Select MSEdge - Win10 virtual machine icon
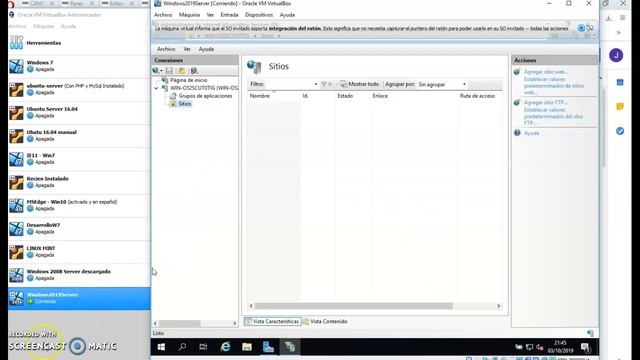The height and width of the screenshot is (360, 640). pos(16,205)
